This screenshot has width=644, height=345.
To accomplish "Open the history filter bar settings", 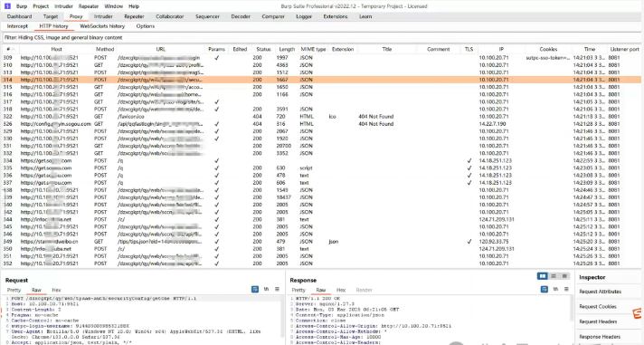I will (322, 37).
